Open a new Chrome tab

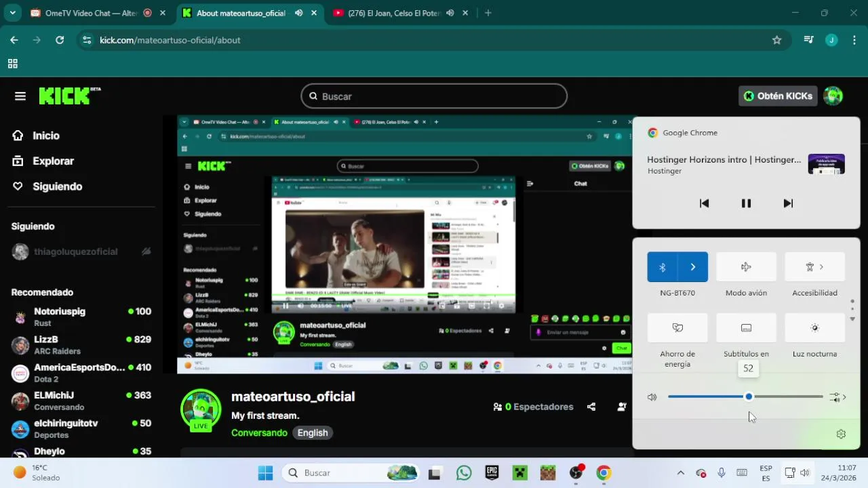click(488, 13)
